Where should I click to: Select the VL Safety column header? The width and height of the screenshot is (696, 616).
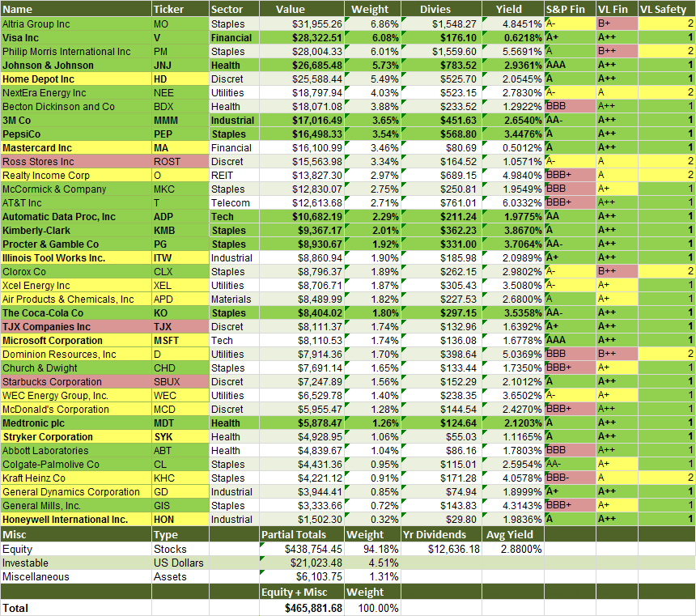click(x=667, y=9)
